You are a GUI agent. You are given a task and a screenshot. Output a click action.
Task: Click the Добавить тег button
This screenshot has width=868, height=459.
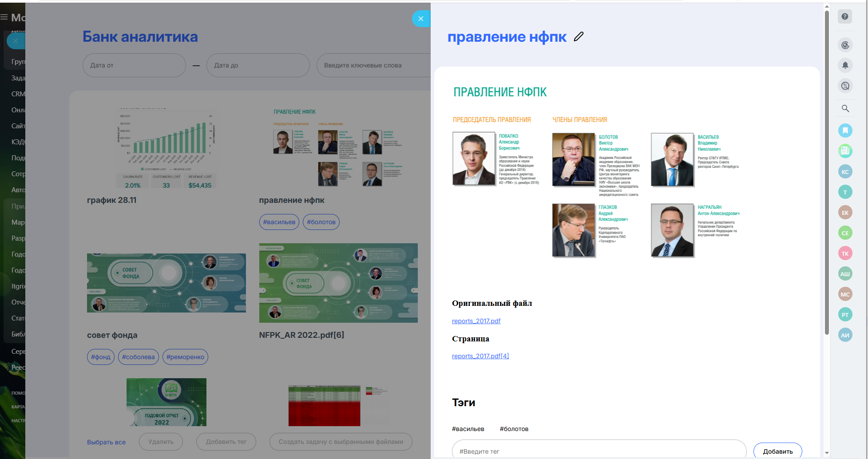226,442
